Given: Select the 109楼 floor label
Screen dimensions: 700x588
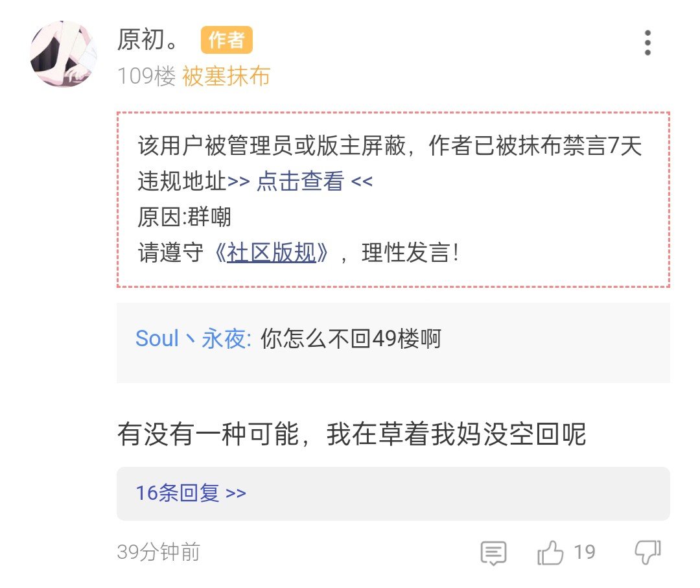Looking at the screenshot, I should 146,76.
